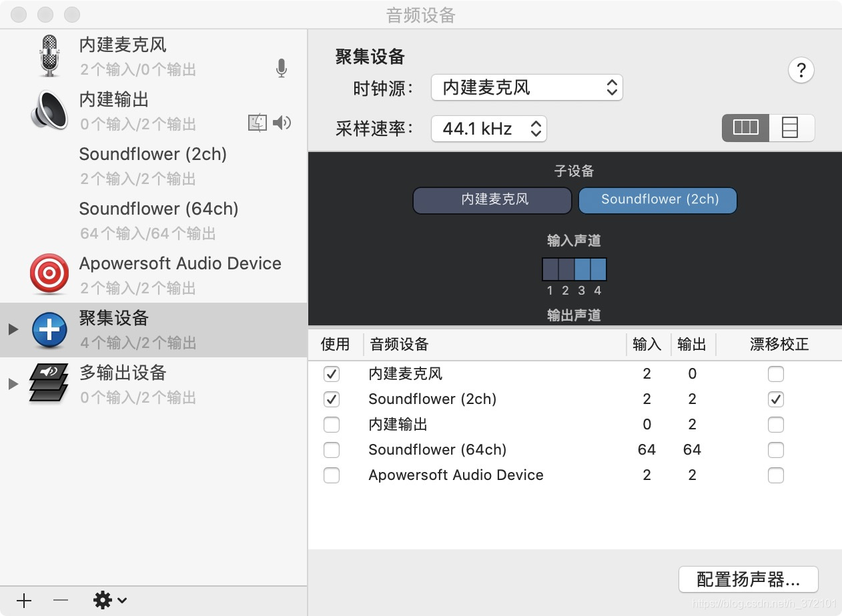This screenshot has height=616, width=842.
Task: Open the help question mark button
Action: 801,70
